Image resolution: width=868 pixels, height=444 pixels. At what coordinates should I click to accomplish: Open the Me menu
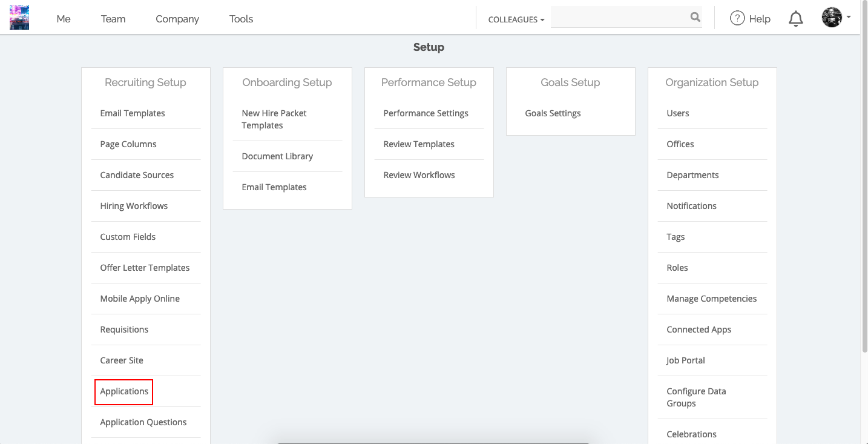pyautogui.click(x=64, y=19)
